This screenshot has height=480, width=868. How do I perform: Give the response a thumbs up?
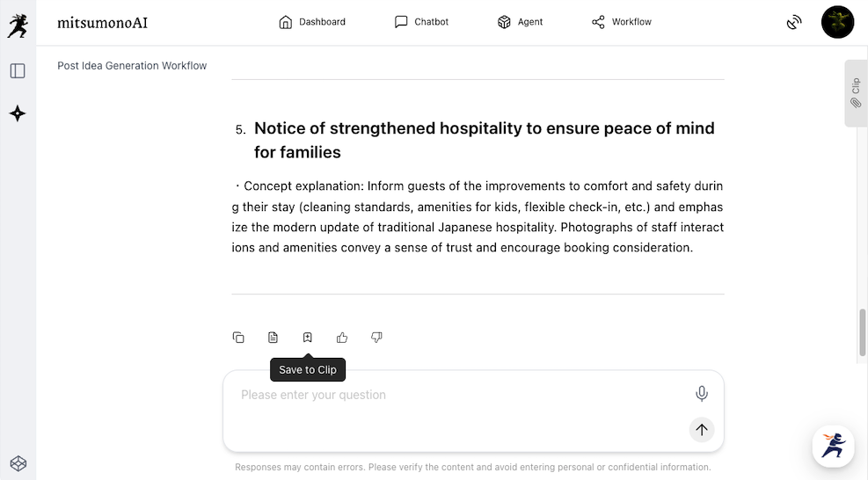click(x=342, y=338)
